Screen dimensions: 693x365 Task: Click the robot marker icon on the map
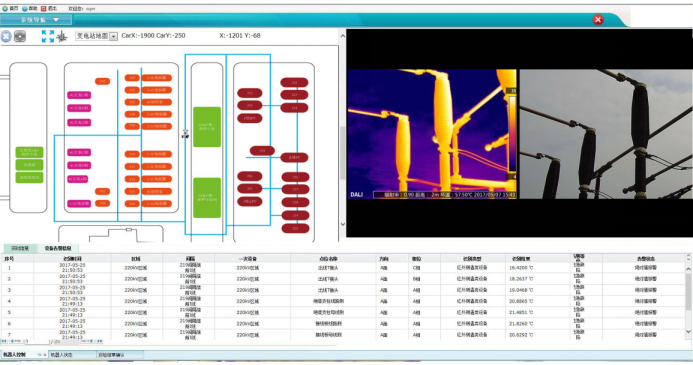[185, 134]
